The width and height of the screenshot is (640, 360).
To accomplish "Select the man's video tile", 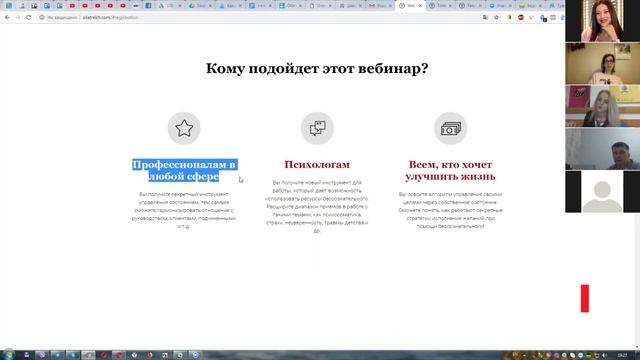I will (602, 148).
